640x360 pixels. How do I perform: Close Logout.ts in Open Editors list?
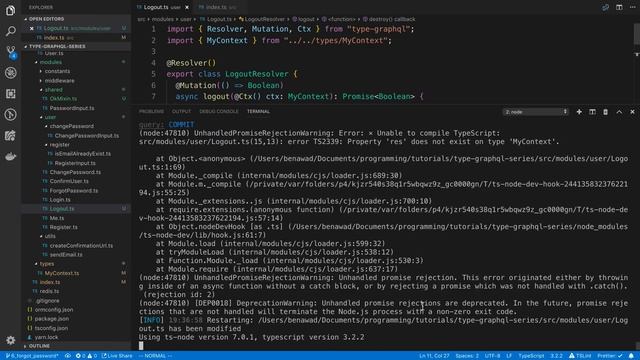point(31,28)
